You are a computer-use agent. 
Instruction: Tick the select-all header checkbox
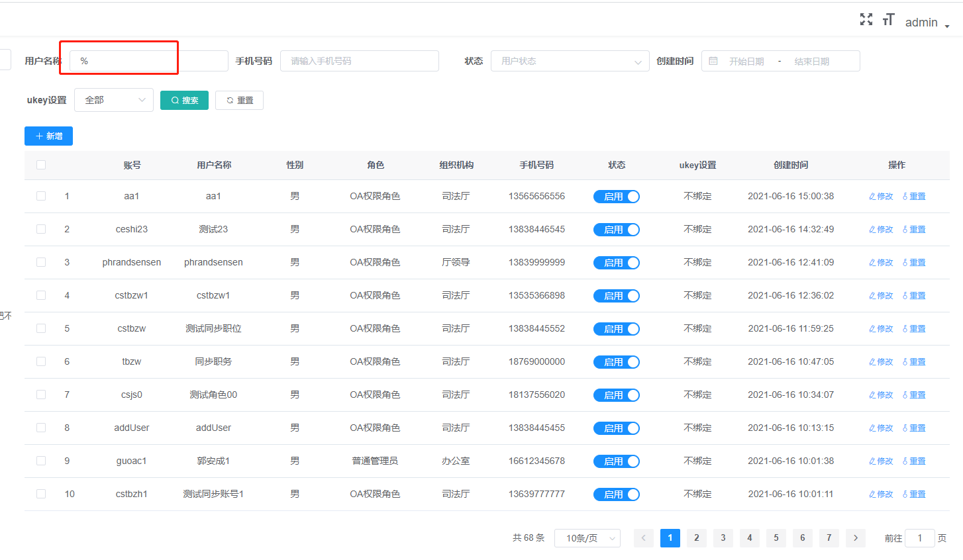pyautogui.click(x=41, y=165)
